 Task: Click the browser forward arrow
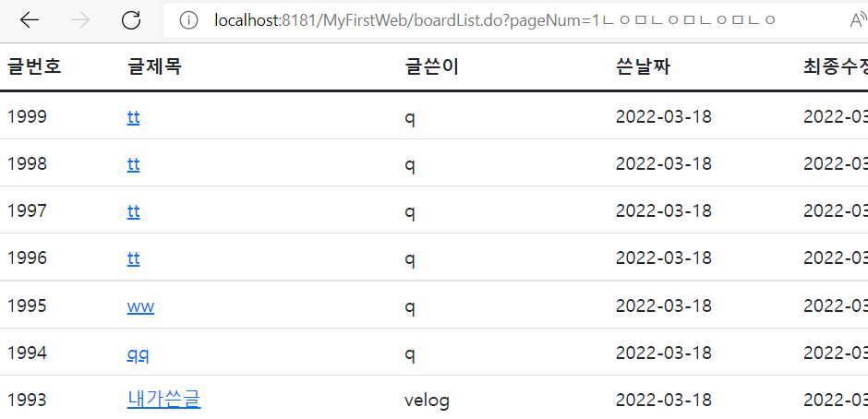80,20
